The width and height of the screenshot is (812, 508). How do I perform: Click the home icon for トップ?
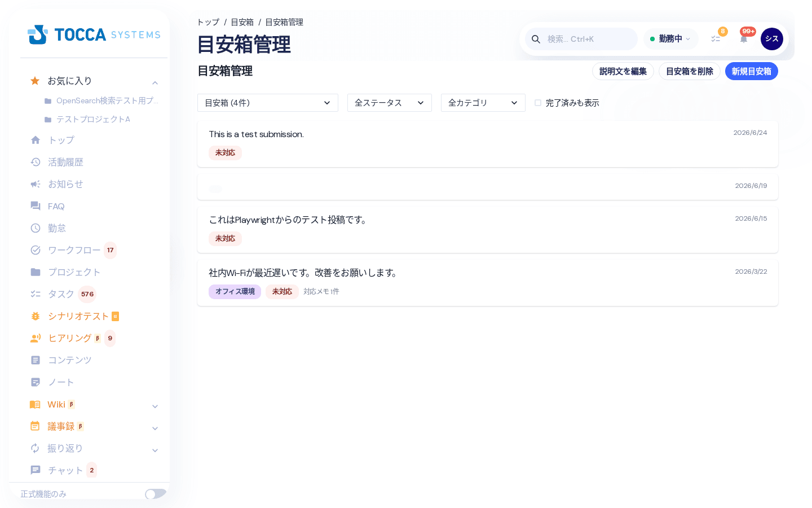pos(36,140)
